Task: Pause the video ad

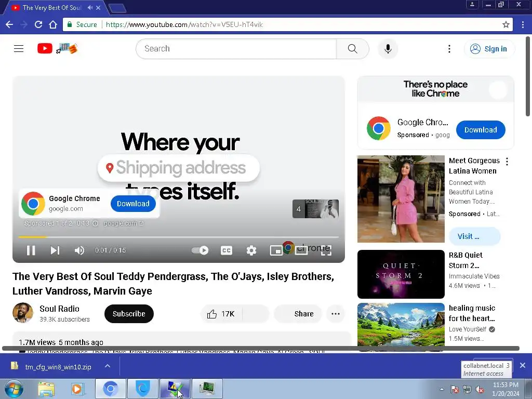Action: [31, 250]
